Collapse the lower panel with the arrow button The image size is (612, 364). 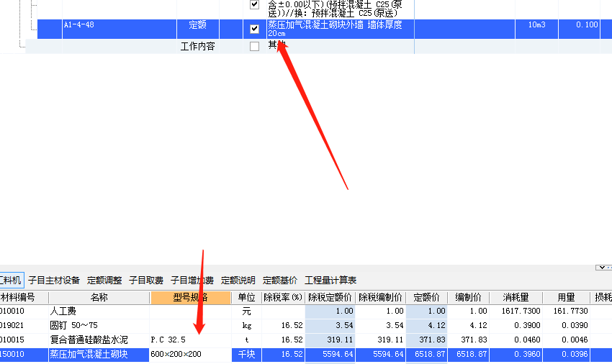click(x=602, y=268)
